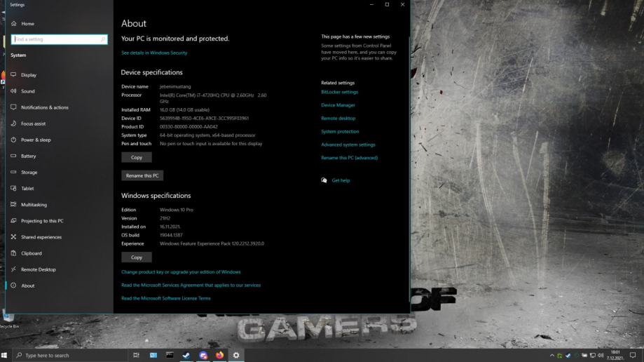Image resolution: width=644 pixels, height=362 pixels.
Task: Open the Multitasking settings icon
Action: 13,204
